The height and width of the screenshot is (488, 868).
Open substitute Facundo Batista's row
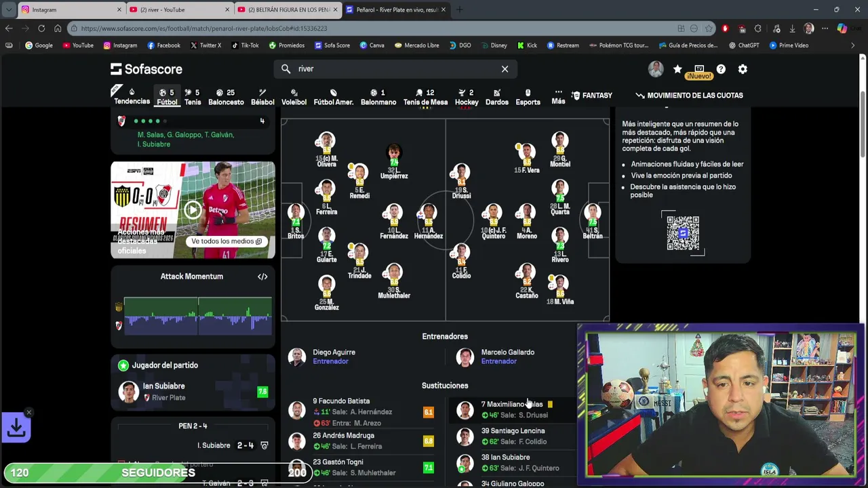[361, 412]
